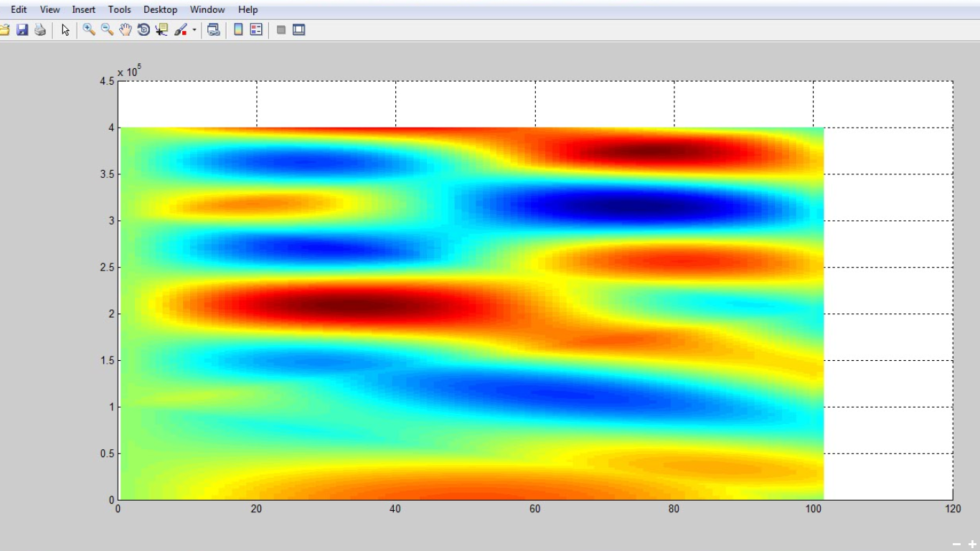Screen dimensions: 980x551
Task: Expand the Brush color dropdown arrow
Action: coord(194,30)
